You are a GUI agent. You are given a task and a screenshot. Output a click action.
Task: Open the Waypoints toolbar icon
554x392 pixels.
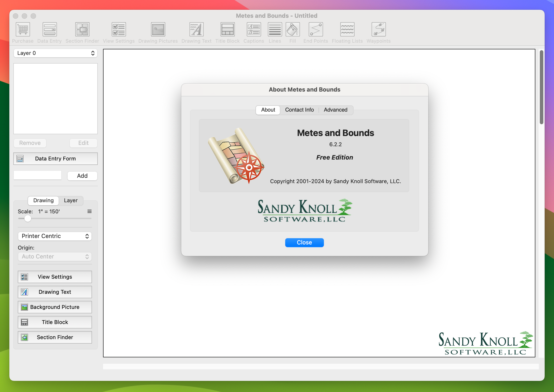[x=379, y=30]
